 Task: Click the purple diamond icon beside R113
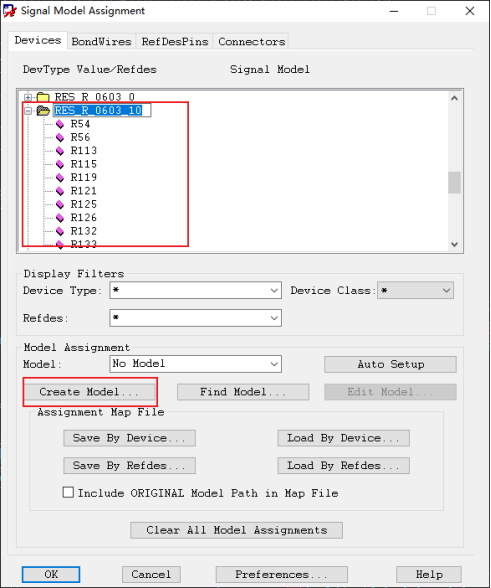pos(60,151)
